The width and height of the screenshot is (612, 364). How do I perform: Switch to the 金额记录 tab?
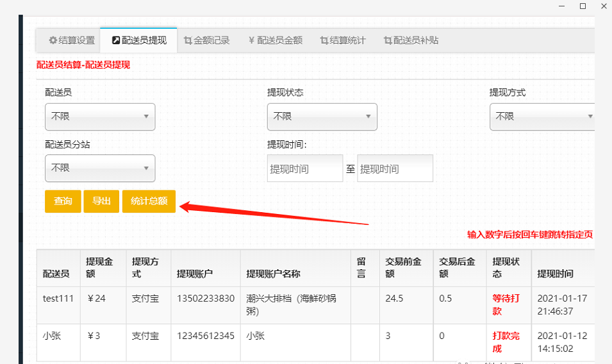click(x=206, y=40)
